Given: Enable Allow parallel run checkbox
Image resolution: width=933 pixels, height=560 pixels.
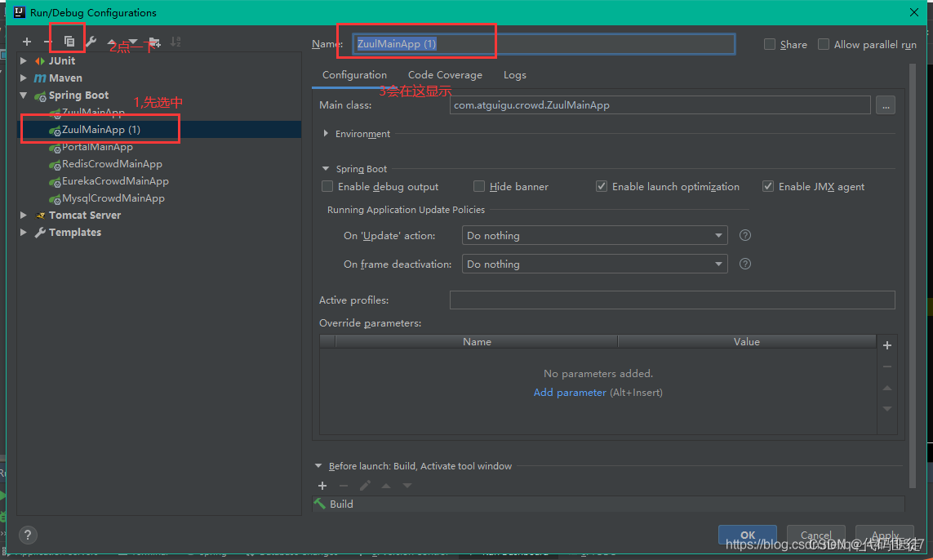Looking at the screenshot, I should (824, 44).
